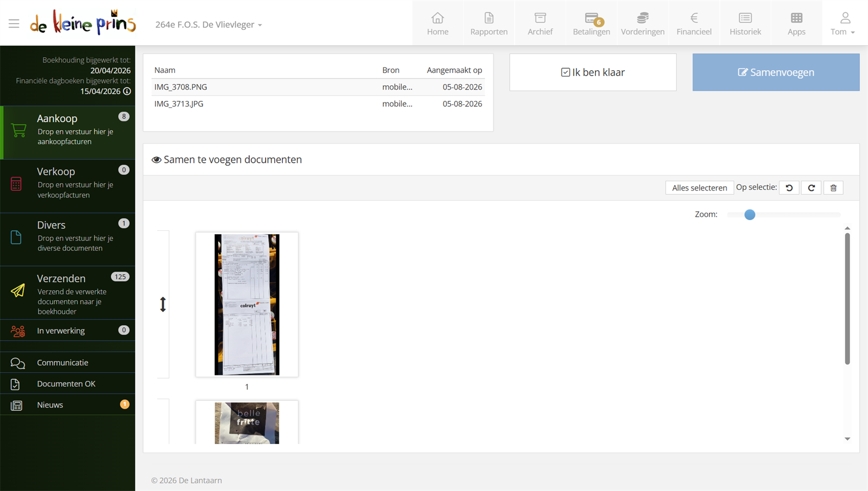
Task: Click the reorder arrow beside page 1
Action: (x=163, y=304)
